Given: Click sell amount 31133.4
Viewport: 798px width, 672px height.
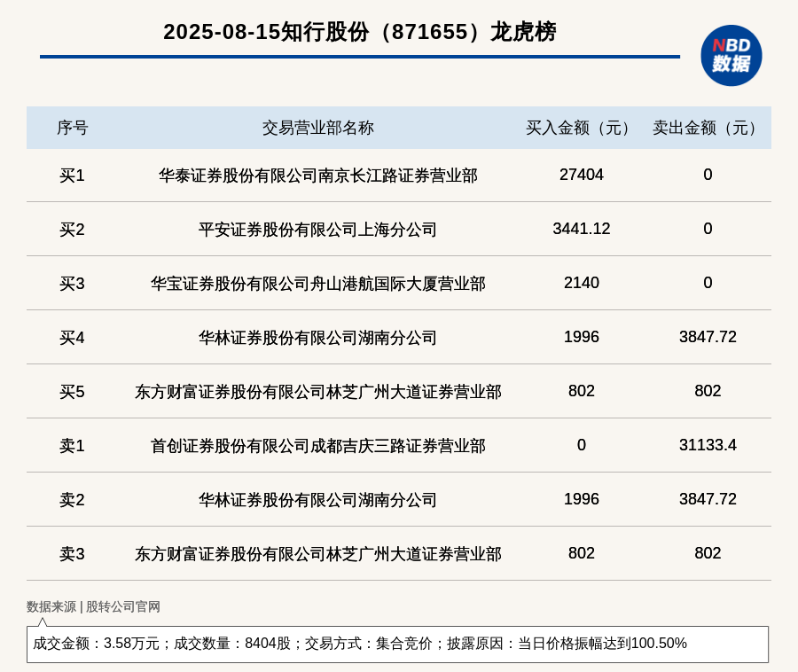Looking at the screenshot, I should coord(708,445).
